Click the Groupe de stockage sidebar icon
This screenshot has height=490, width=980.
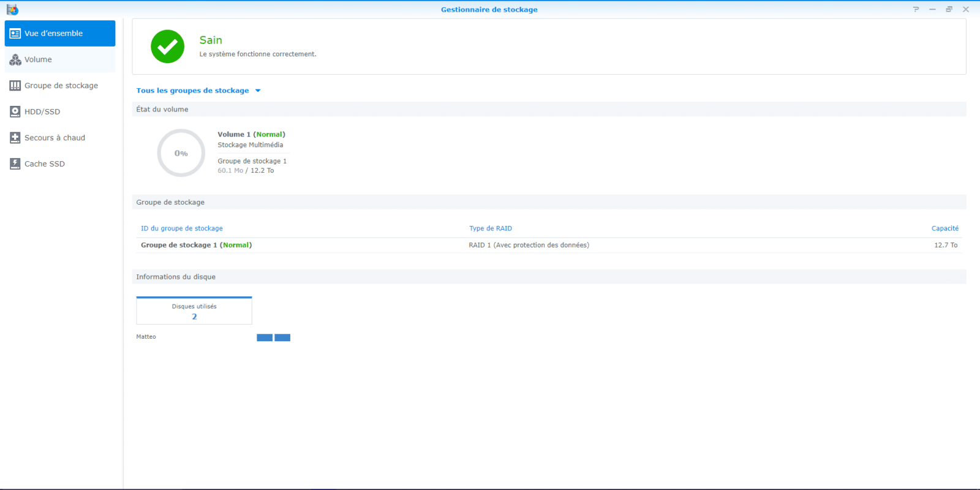15,86
